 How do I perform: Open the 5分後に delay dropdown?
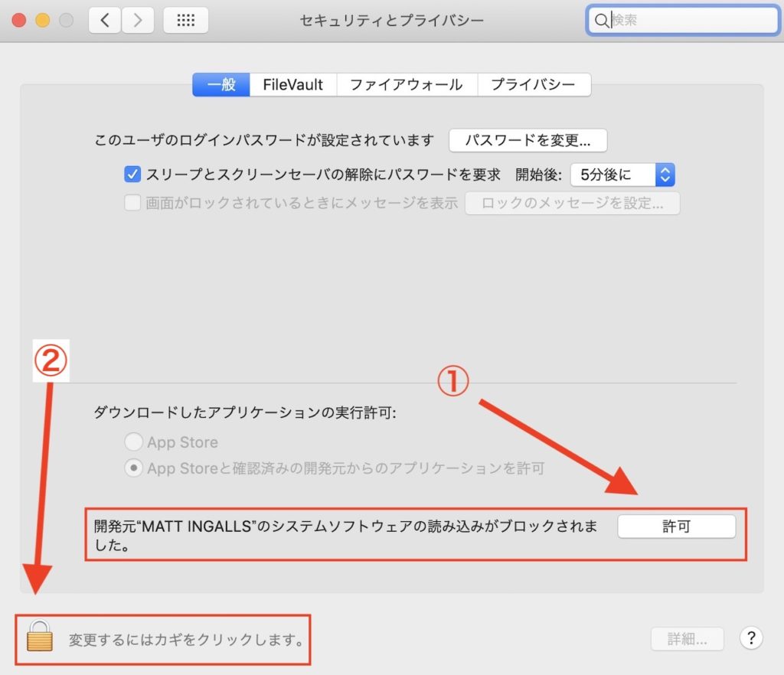(622, 174)
